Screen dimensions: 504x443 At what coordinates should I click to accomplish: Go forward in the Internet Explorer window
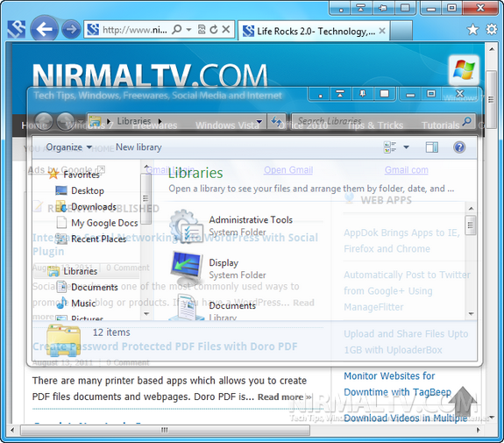click(71, 29)
